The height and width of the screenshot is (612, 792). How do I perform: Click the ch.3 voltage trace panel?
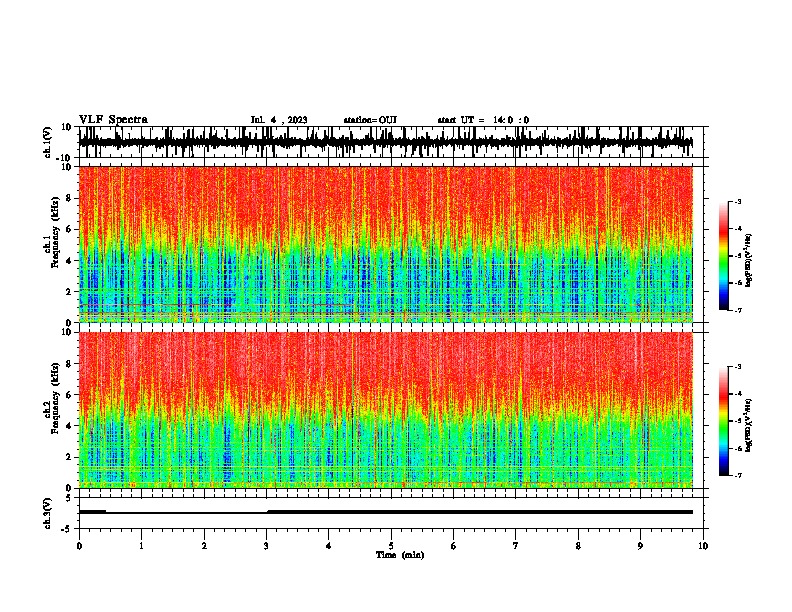[393, 513]
